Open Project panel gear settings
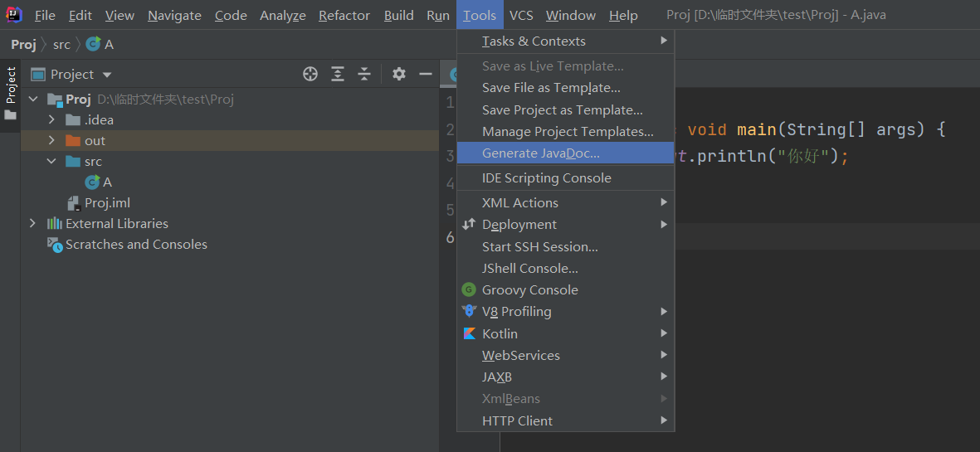 pos(399,75)
